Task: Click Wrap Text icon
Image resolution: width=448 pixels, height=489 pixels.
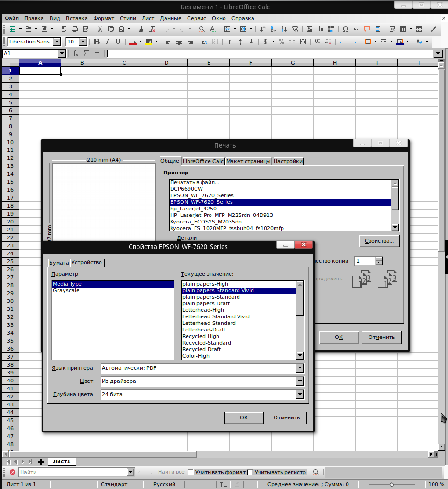Action: point(204,42)
